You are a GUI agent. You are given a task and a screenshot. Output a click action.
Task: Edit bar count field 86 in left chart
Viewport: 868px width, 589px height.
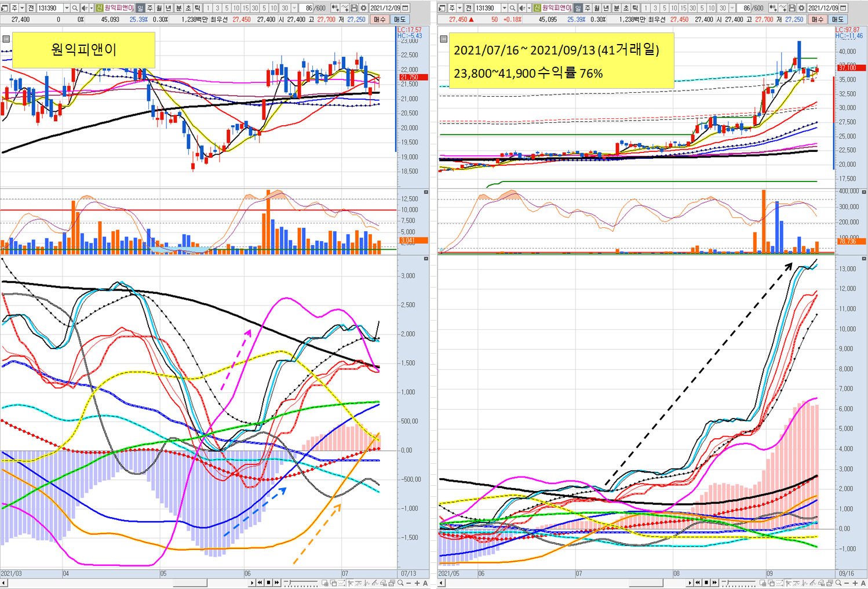[x=306, y=8]
